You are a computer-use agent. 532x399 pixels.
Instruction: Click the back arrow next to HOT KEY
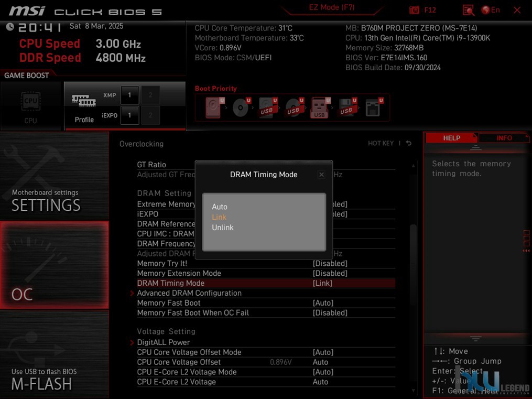[408, 143]
